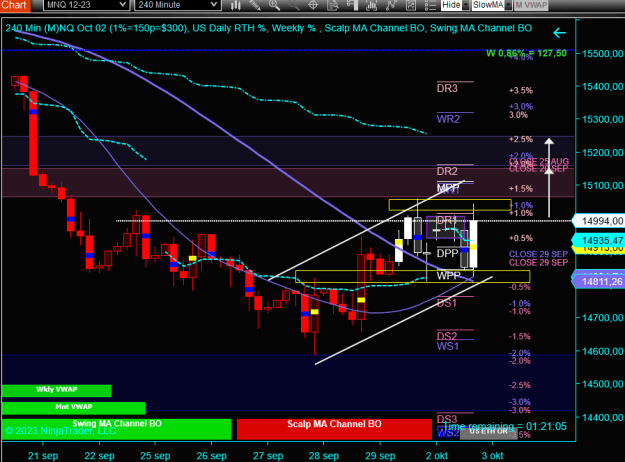Screen dimensions: 625x462
Task: Click the DR2 pivot label
Action: (x=447, y=171)
